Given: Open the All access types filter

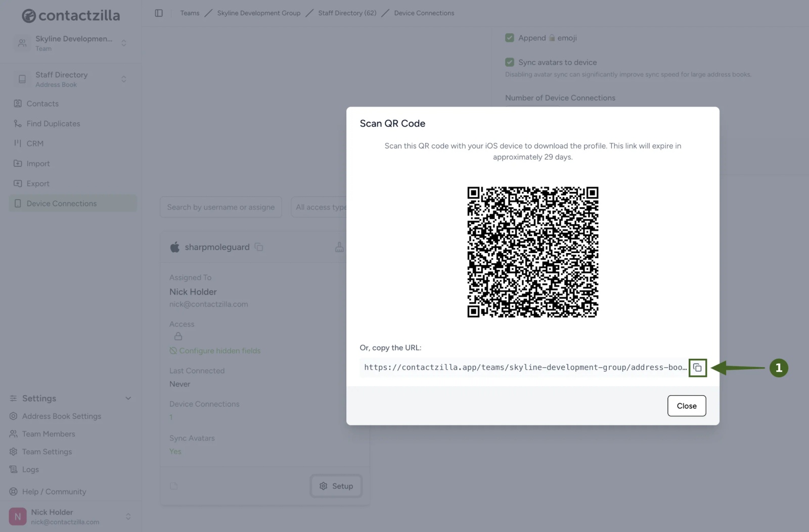Looking at the screenshot, I should (320, 207).
